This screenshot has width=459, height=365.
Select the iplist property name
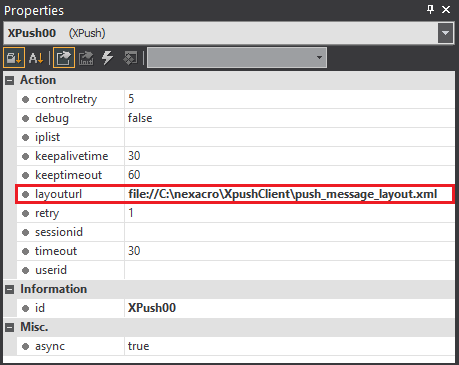(47, 137)
